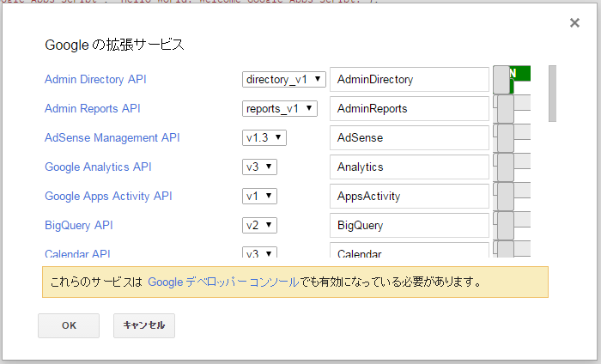Turn off the Admin Directory API toggle
Viewport: 601px width, 364px height.
tap(512, 80)
